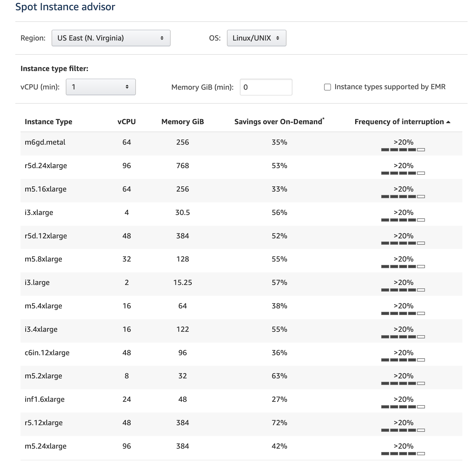This screenshot has width=476, height=461.
Task: Sort by Instance Type column header
Action: point(48,122)
